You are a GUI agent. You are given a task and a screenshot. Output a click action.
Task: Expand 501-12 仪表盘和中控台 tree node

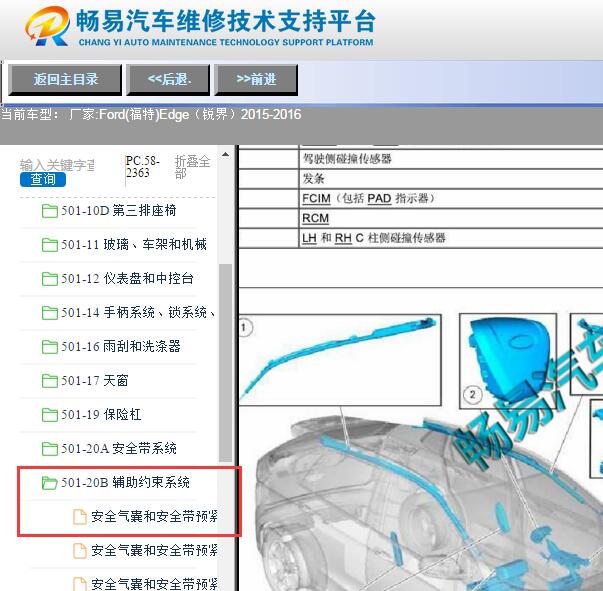(x=127, y=279)
